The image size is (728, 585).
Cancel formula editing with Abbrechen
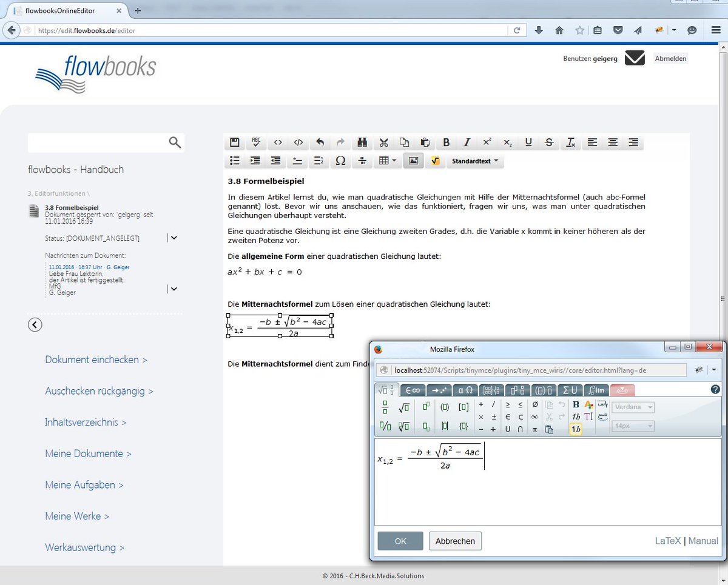(x=455, y=541)
